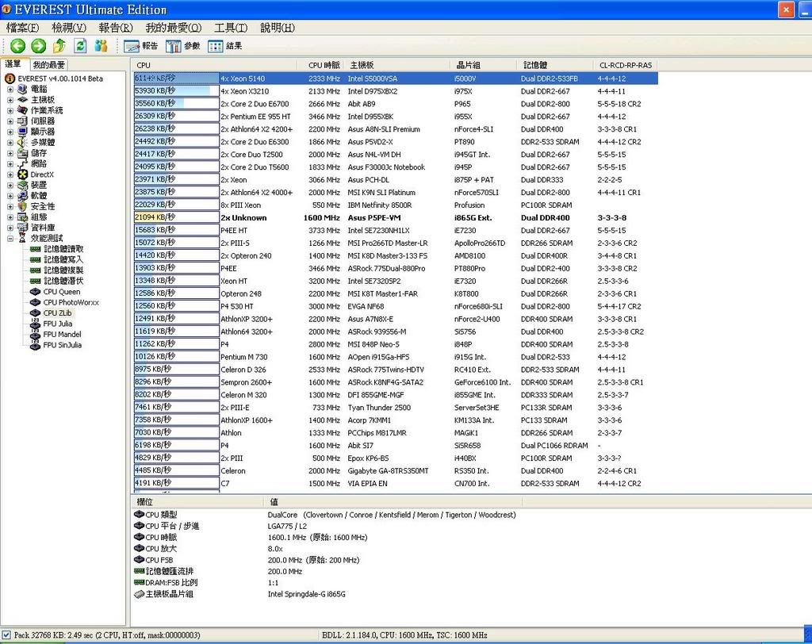Expand the plus box beside 主機板
Viewport: 812px width, 644px height.
coord(10,100)
